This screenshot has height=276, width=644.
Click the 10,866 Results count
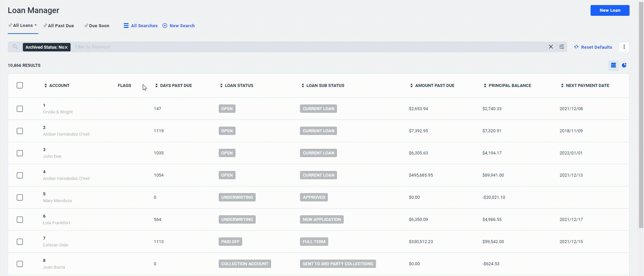24,65
